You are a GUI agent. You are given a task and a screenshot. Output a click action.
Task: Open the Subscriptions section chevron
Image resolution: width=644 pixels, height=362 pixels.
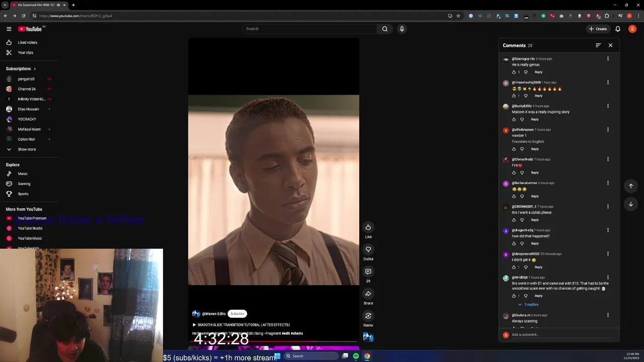[x=35, y=69]
